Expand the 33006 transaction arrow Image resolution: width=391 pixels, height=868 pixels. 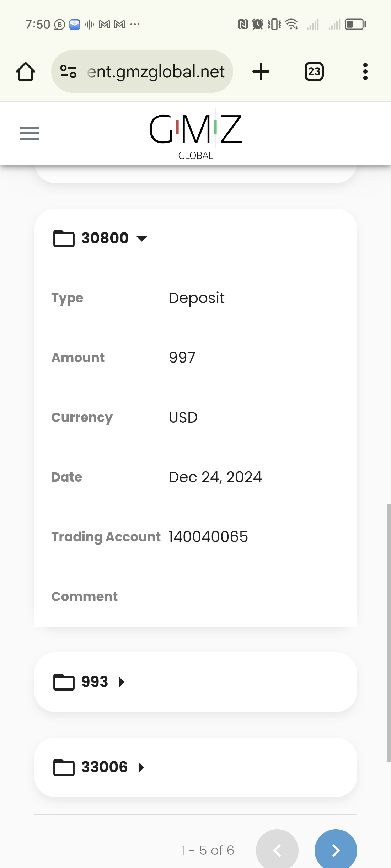(141, 767)
